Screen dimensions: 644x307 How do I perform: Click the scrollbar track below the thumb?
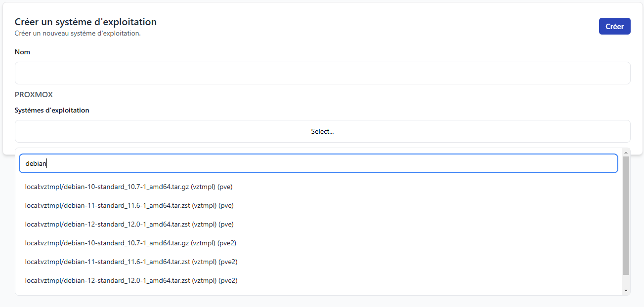[x=626, y=281]
